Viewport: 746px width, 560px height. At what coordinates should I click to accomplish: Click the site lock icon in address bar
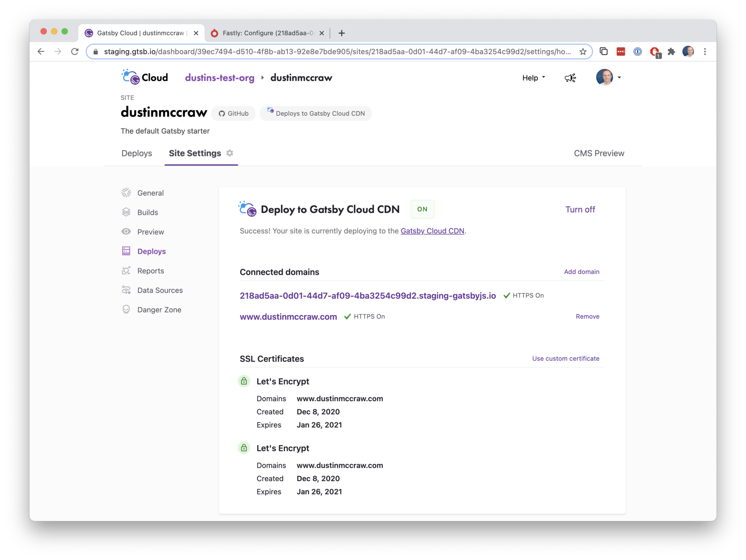(x=96, y=51)
